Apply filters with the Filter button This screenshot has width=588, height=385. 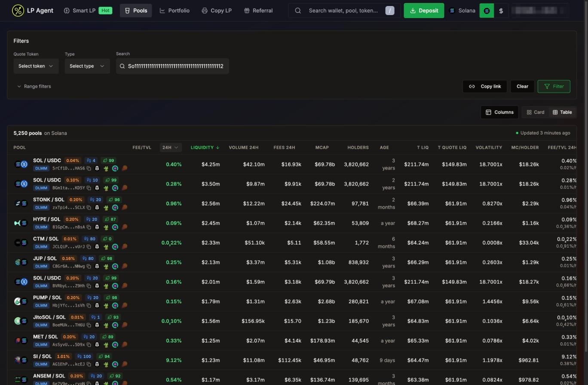tap(554, 86)
